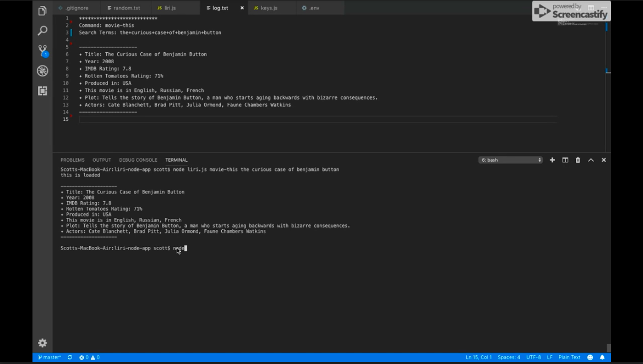Viewport: 643px width, 364px height.
Task: Click the Plot line in terminal output
Action: pyautogui.click(x=205, y=225)
